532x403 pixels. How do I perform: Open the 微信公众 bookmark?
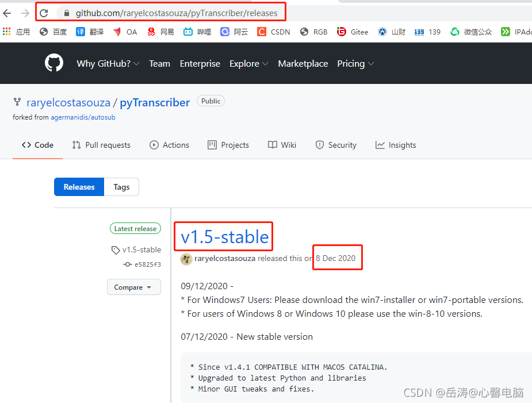[471, 32]
